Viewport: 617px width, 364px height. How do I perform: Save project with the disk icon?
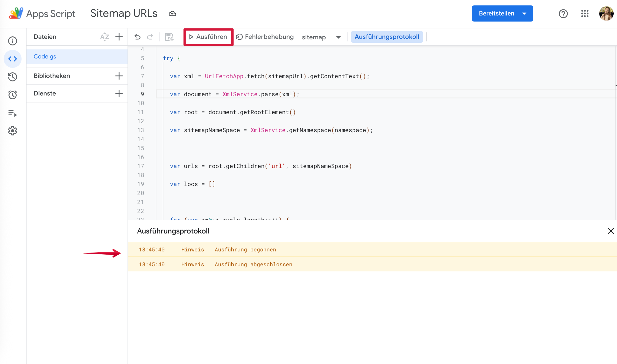pyautogui.click(x=169, y=37)
